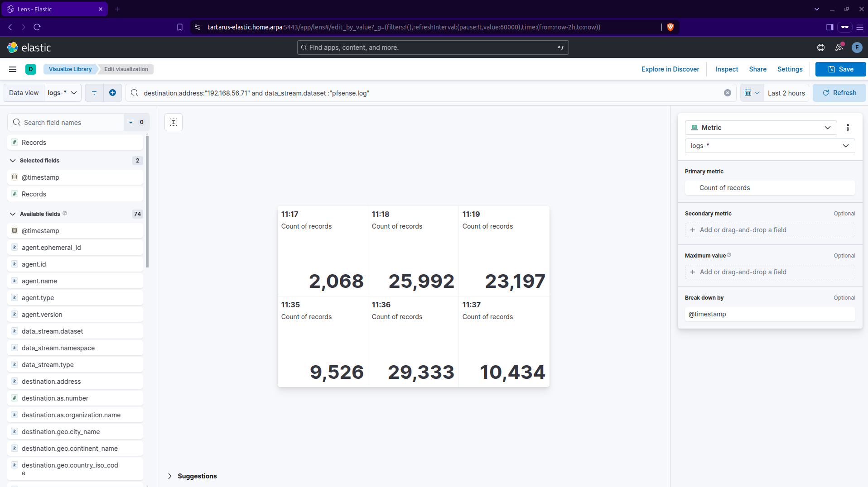The width and height of the screenshot is (868, 487).
Task: Collapse the Available fields section
Action: 13,214
